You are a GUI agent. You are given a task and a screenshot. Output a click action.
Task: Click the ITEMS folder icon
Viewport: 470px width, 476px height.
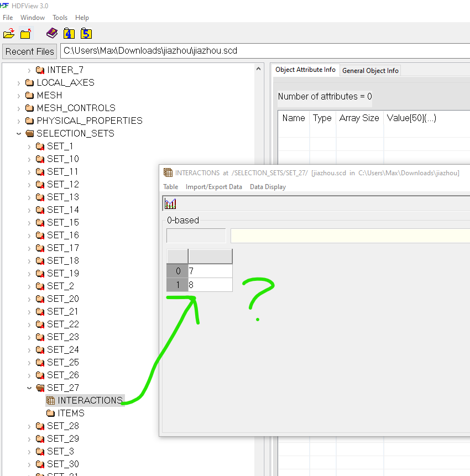pyautogui.click(x=50, y=413)
